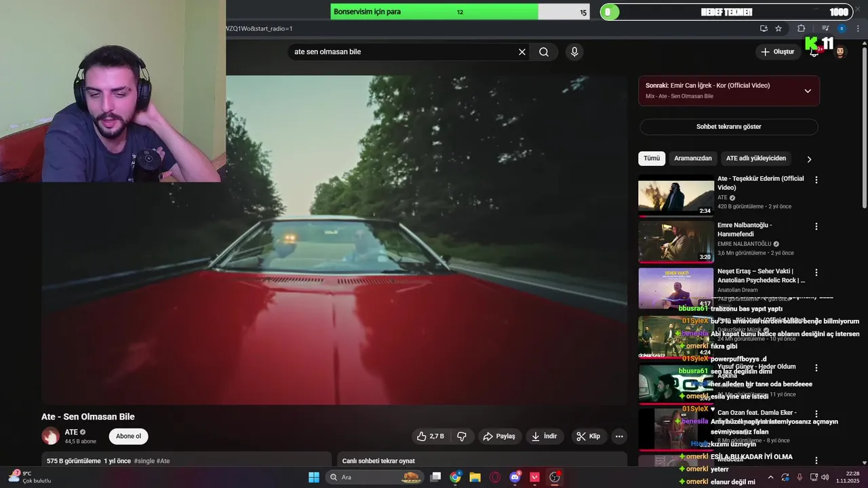The width and height of the screenshot is (868, 488).
Task: Show hidden system tray icons
Action: [x=770, y=477]
